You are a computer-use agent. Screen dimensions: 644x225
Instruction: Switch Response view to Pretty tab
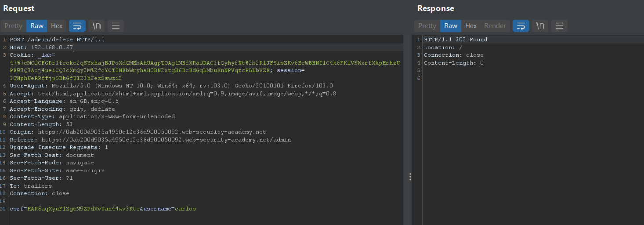pyautogui.click(x=427, y=26)
